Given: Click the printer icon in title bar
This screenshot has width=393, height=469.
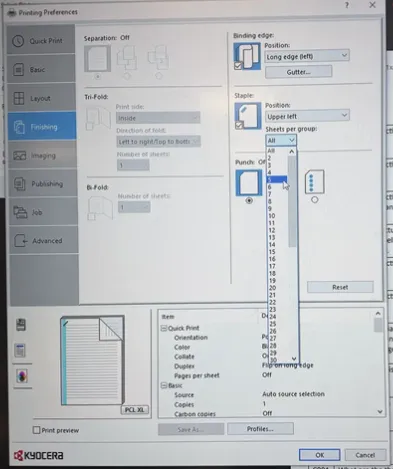Looking at the screenshot, I should (x=12, y=13).
